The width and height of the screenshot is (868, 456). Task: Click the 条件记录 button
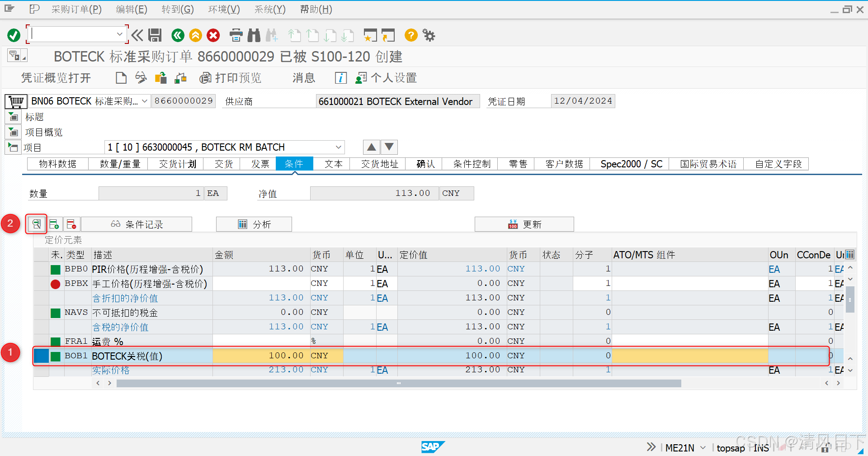pyautogui.click(x=137, y=224)
